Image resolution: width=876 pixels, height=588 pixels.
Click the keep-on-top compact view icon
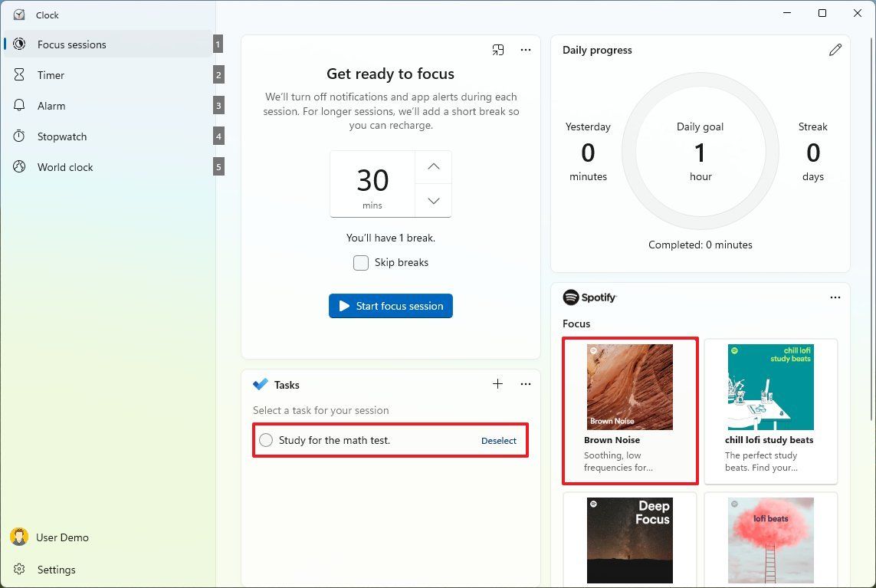coord(498,50)
